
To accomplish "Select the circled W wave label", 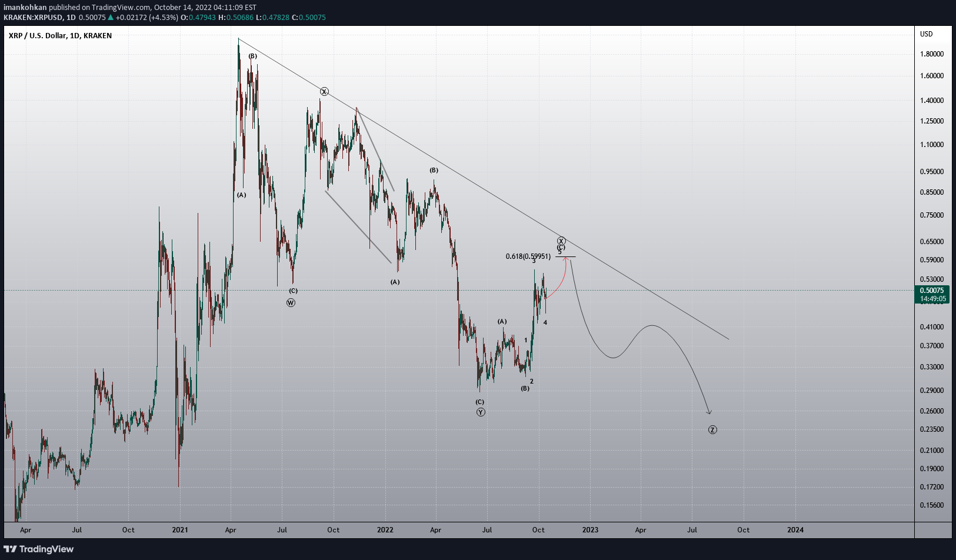I will [291, 303].
